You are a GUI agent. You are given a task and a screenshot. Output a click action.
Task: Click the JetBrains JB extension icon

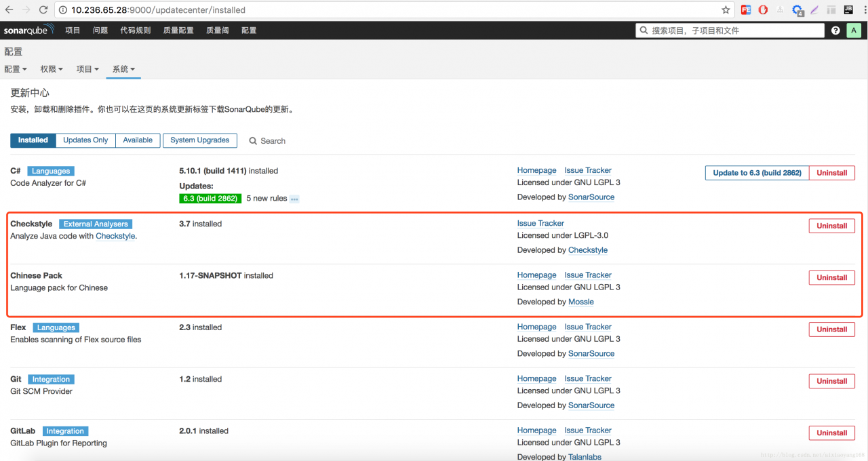(x=848, y=10)
